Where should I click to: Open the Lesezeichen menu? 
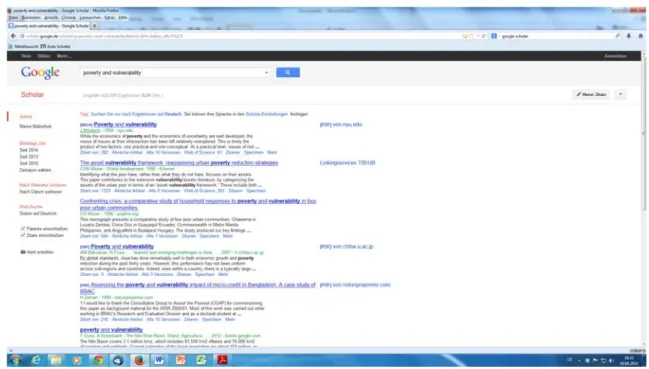click(90, 18)
